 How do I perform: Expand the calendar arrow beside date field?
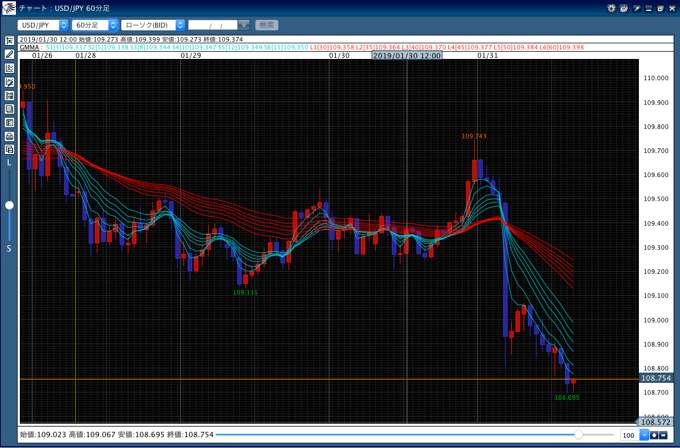(245, 24)
